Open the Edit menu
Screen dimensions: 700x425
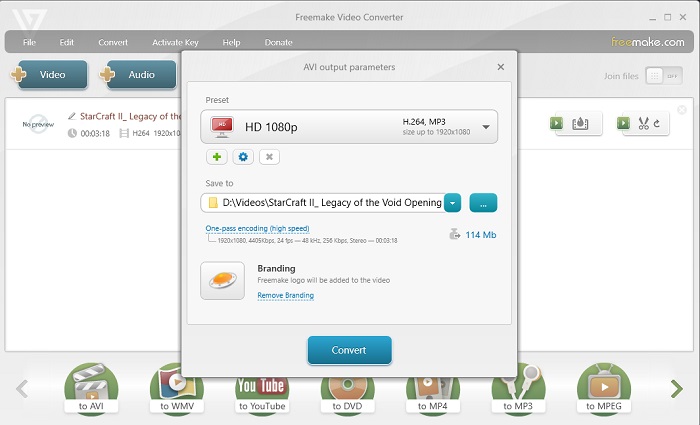(x=67, y=42)
